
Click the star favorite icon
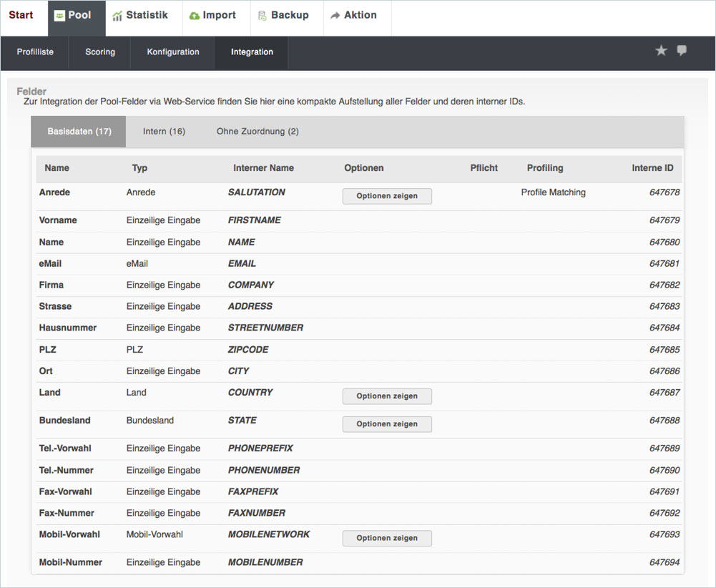(661, 51)
